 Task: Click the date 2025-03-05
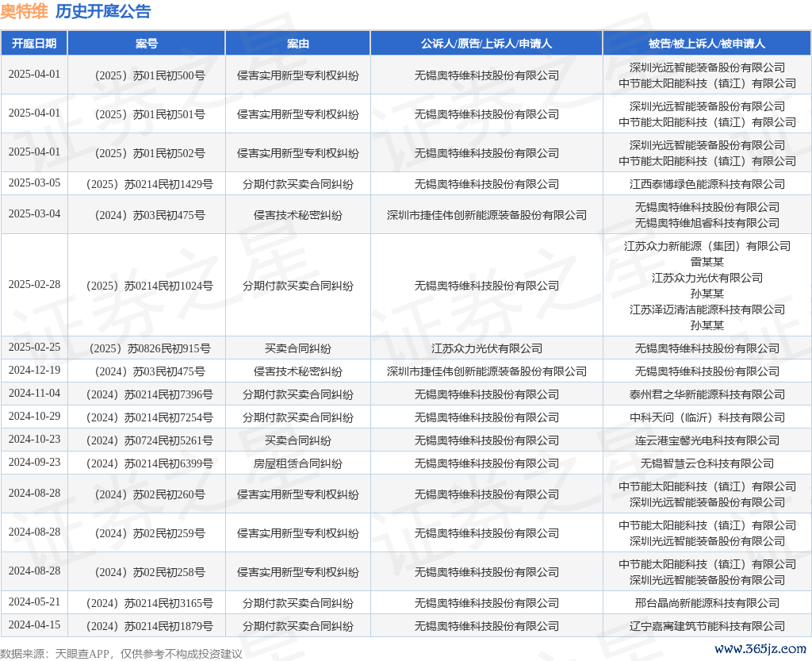click(34, 183)
